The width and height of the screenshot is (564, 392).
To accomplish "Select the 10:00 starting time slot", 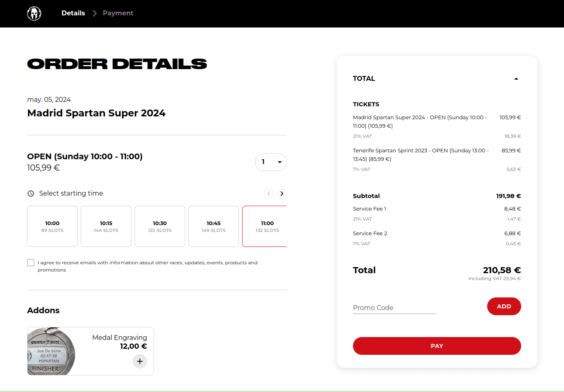I will pyautogui.click(x=52, y=226).
